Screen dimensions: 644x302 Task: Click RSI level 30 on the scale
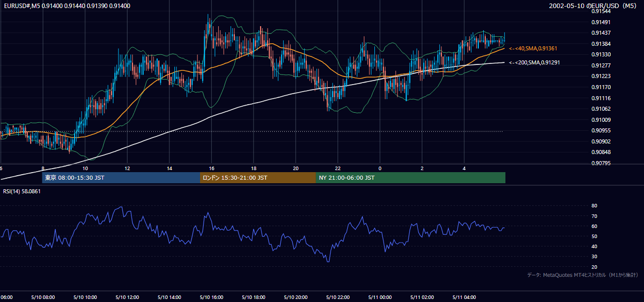point(594,257)
